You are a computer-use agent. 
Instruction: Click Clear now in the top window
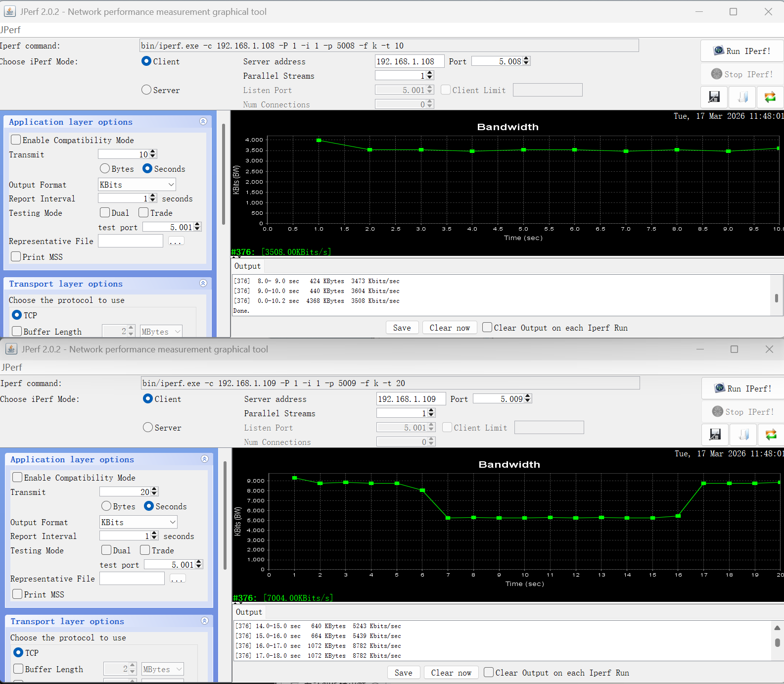(450, 328)
